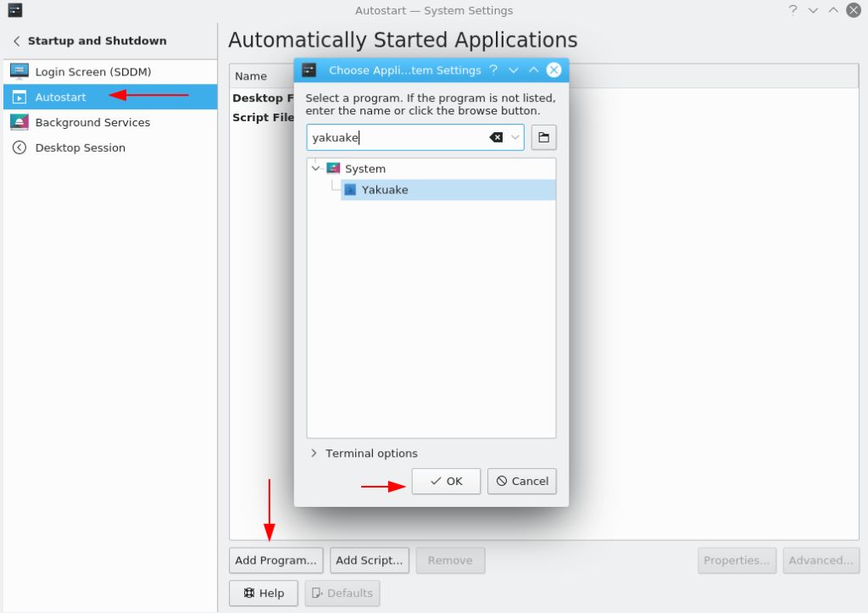Screen dimensions: 868x613
Task: Click the Properties button
Action: click(737, 560)
